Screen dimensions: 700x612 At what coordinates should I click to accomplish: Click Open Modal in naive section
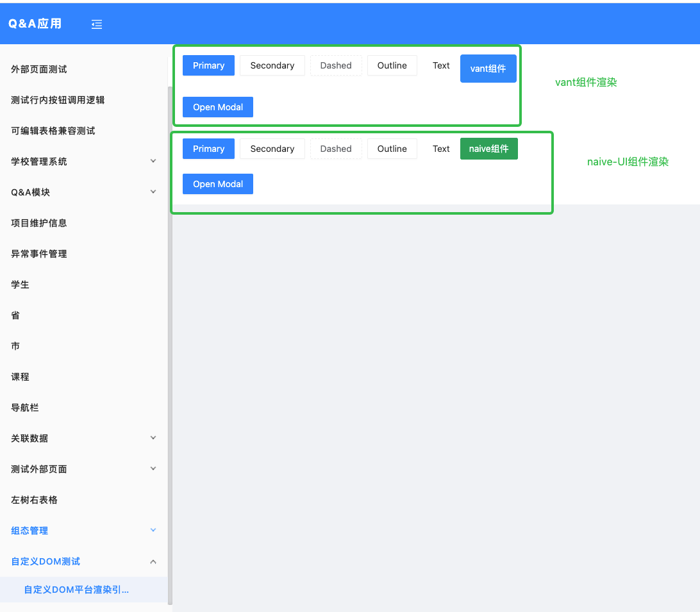218,184
